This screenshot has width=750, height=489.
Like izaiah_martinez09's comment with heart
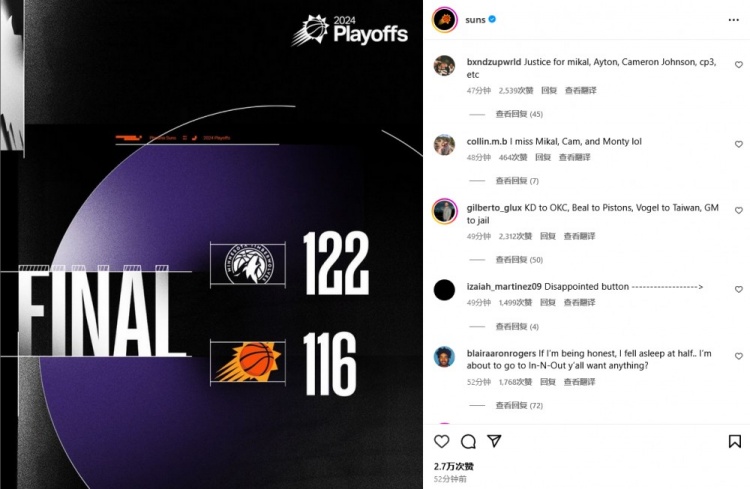739,289
